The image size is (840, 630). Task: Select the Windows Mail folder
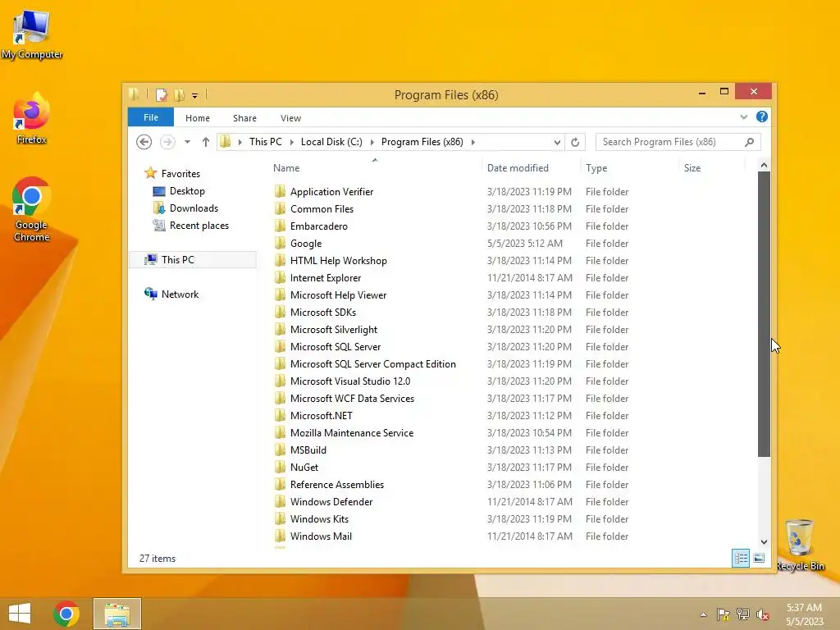pos(321,536)
